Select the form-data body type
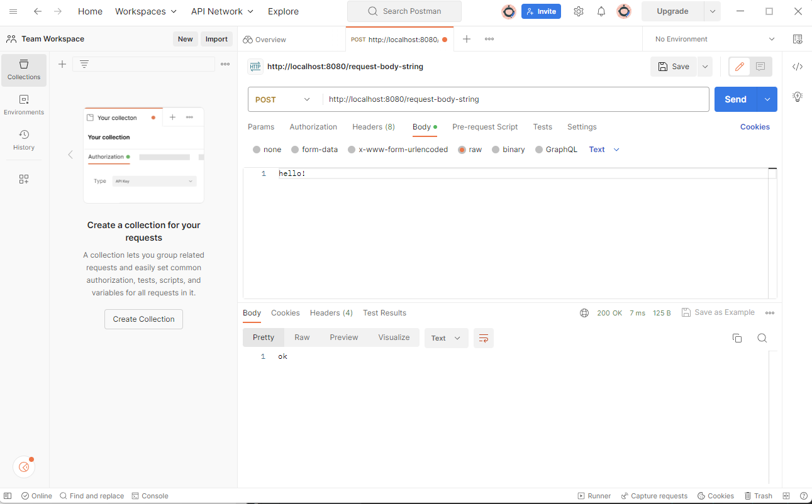Image resolution: width=812 pixels, height=504 pixels. click(x=295, y=150)
